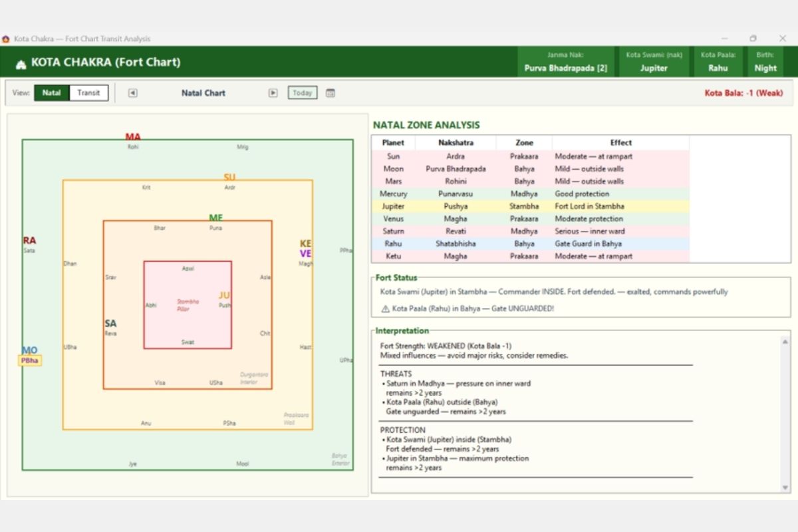The image size is (798, 532).
Task: Open the calendar date picker icon
Action: pos(331,93)
